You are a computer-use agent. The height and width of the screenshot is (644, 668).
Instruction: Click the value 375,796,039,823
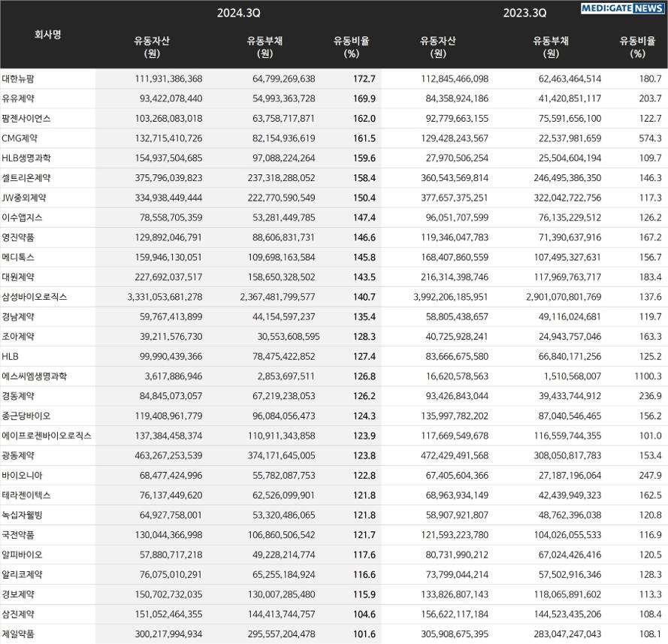[169, 178]
